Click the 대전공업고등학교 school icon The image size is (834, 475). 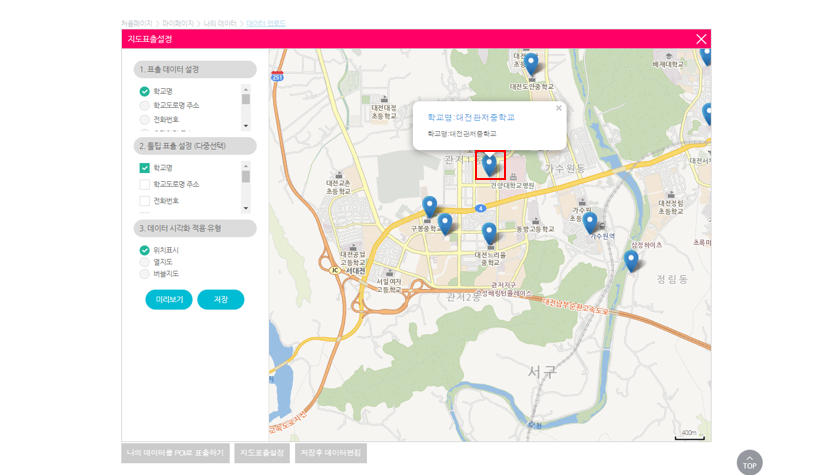point(353,247)
